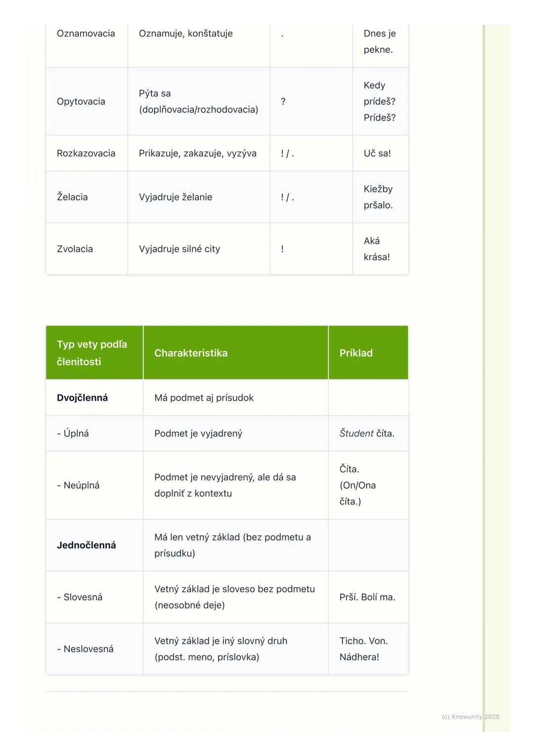Click the 'Opytovacia' sentence type cell
Viewport: 534px width, 756px height.
pos(81,101)
